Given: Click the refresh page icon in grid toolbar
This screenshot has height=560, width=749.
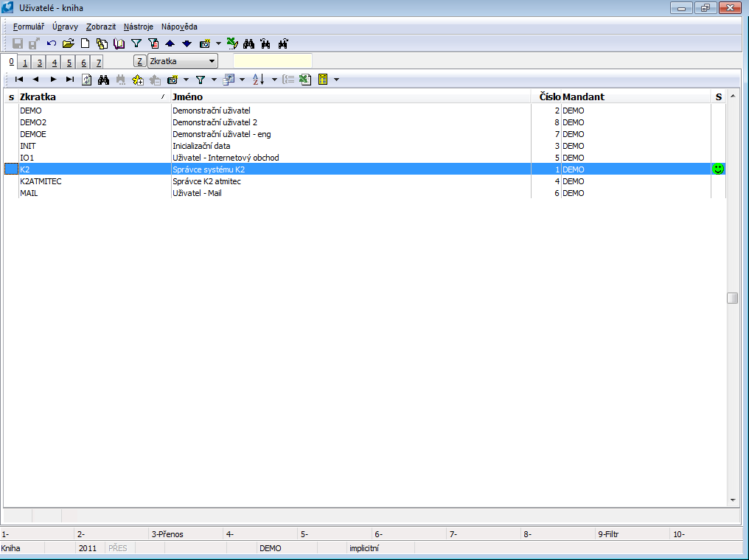Looking at the screenshot, I should (x=86, y=80).
